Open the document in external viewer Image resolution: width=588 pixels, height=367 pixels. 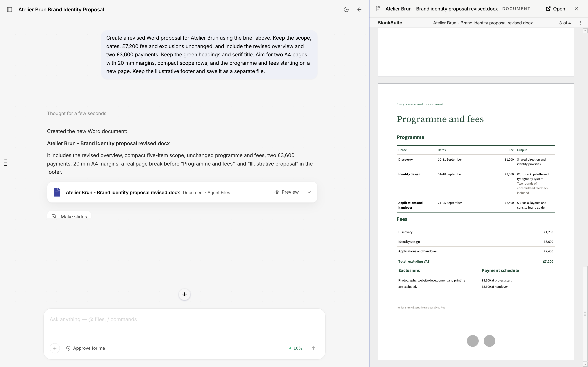click(x=555, y=9)
